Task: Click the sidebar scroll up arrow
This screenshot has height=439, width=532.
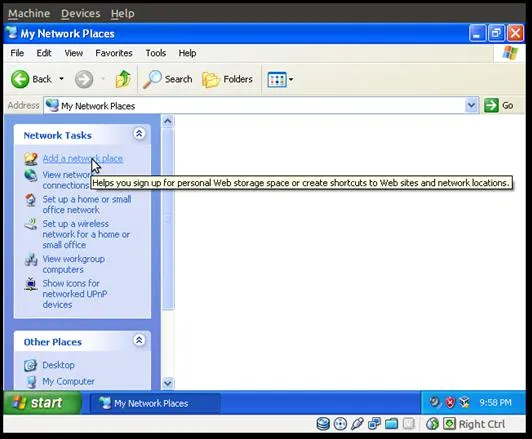Action: (168, 121)
